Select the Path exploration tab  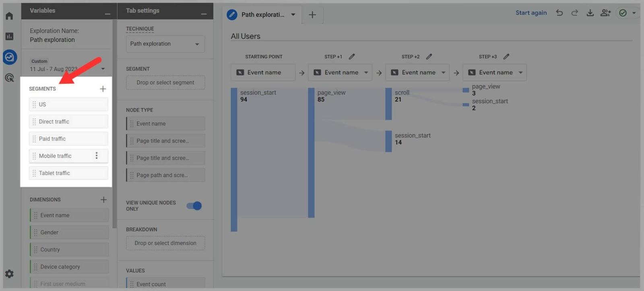coord(262,15)
